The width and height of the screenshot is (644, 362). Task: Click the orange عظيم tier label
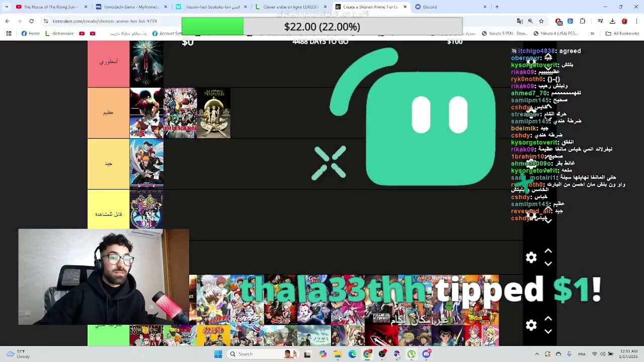coord(108,113)
